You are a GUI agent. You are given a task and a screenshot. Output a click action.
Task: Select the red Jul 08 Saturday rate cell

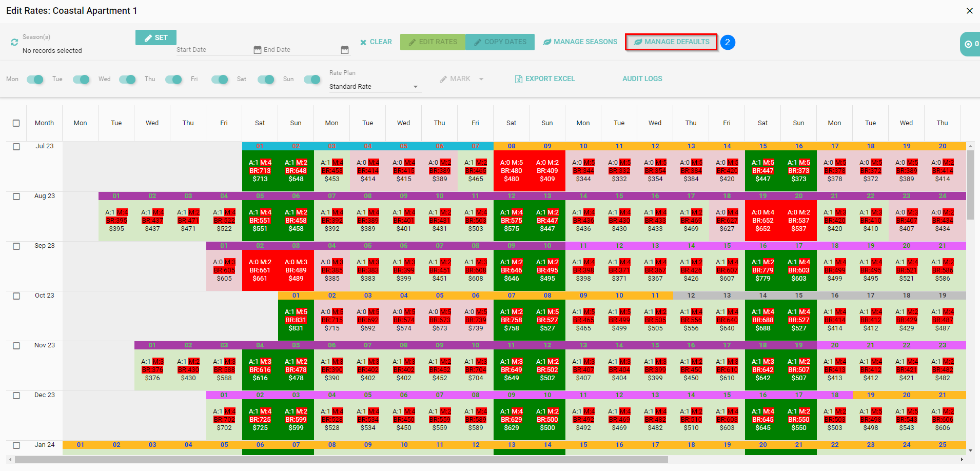(511, 170)
